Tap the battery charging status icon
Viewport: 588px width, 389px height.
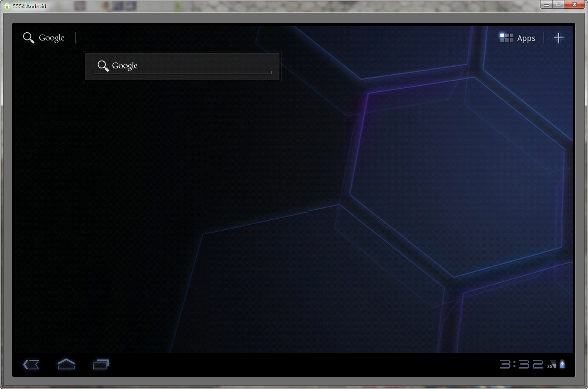[x=562, y=364]
